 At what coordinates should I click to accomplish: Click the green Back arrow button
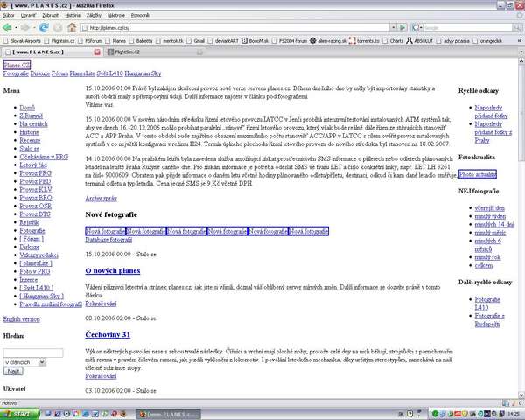pos(7,28)
